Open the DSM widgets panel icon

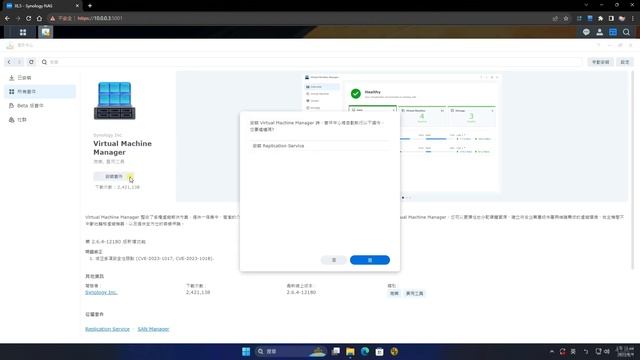pyautogui.click(x=613, y=32)
